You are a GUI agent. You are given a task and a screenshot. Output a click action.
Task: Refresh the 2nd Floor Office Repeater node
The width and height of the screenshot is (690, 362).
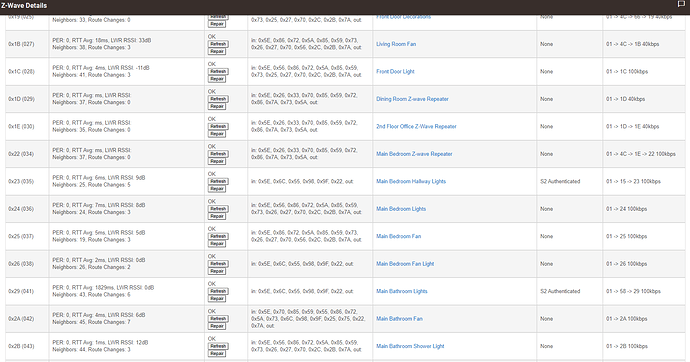(x=218, y=126)
